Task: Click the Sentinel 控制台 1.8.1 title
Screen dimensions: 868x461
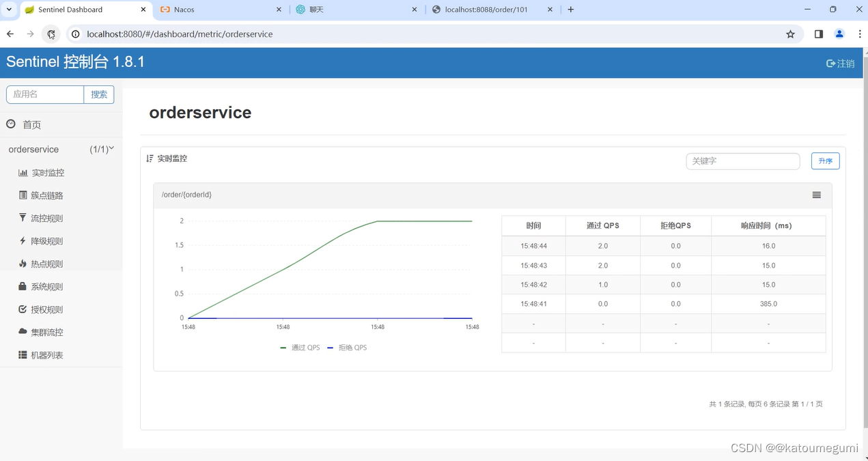Action: click(76, 62)
